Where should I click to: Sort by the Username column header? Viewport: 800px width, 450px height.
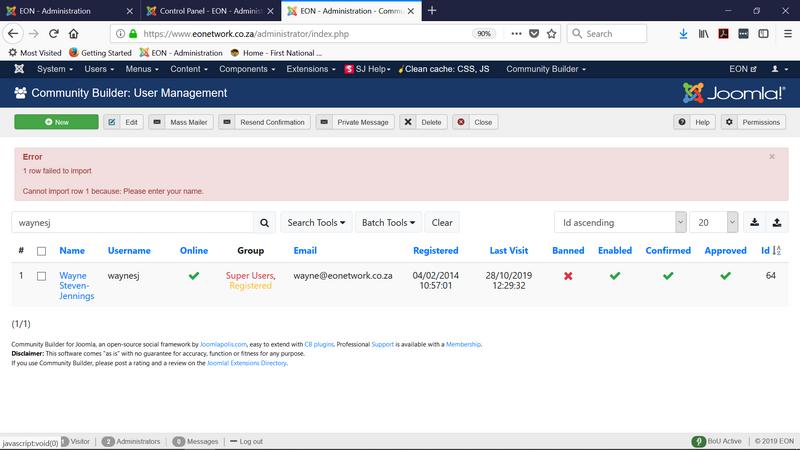[129, 251]
